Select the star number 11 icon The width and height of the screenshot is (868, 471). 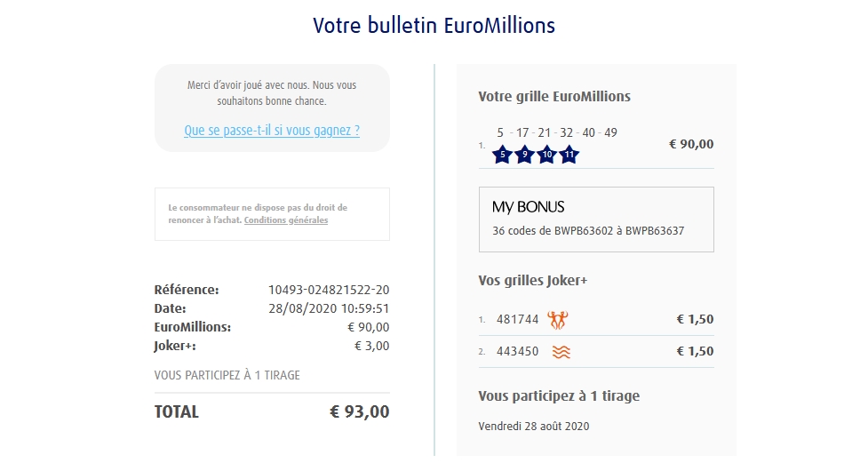click(x=569, y=155)
